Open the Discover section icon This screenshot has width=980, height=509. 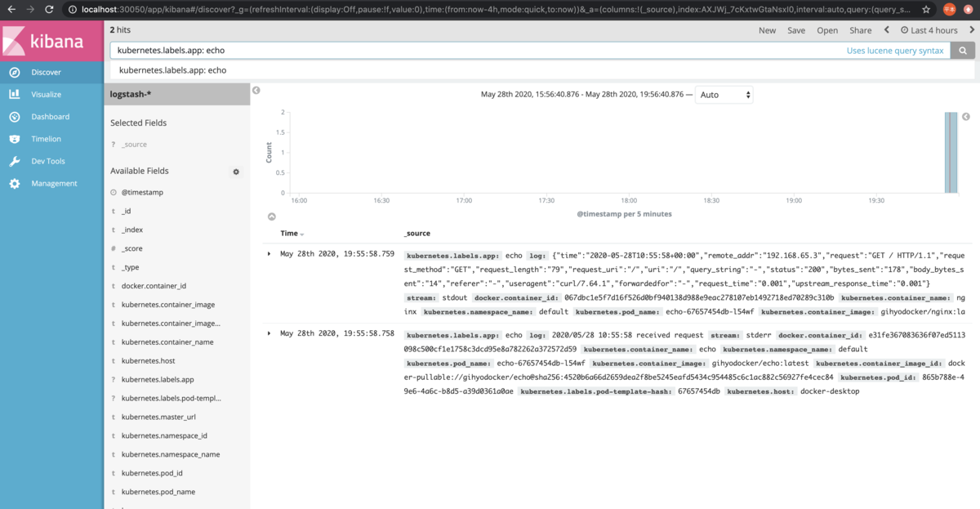(x=15, y=72)
